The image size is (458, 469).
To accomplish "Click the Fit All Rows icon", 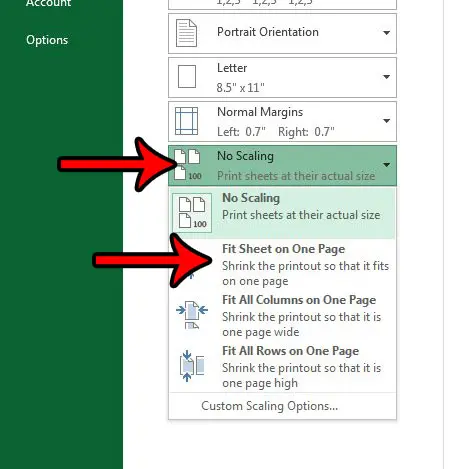I will tap(192, 366).
